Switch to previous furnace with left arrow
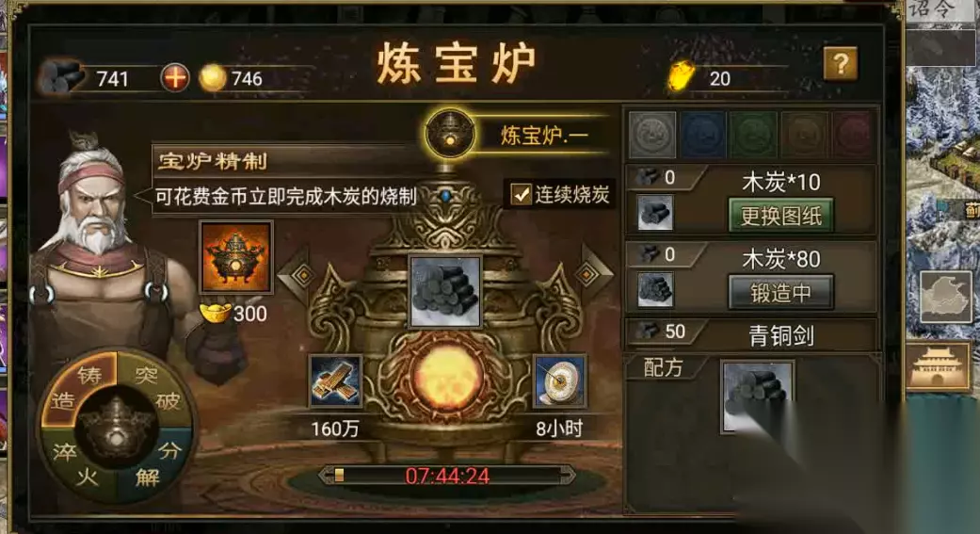 click(301, 275)
